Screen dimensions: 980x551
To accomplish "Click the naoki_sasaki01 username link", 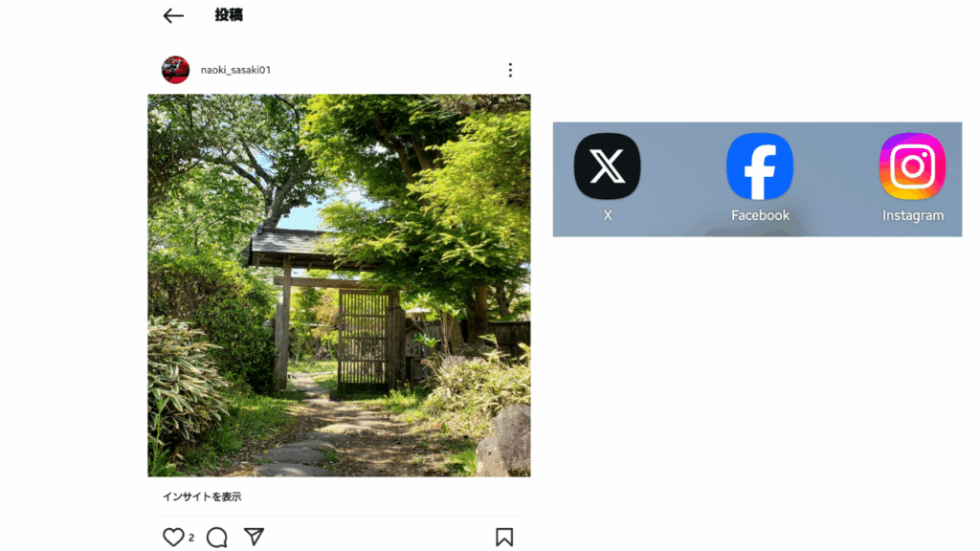I will (235, 70).
